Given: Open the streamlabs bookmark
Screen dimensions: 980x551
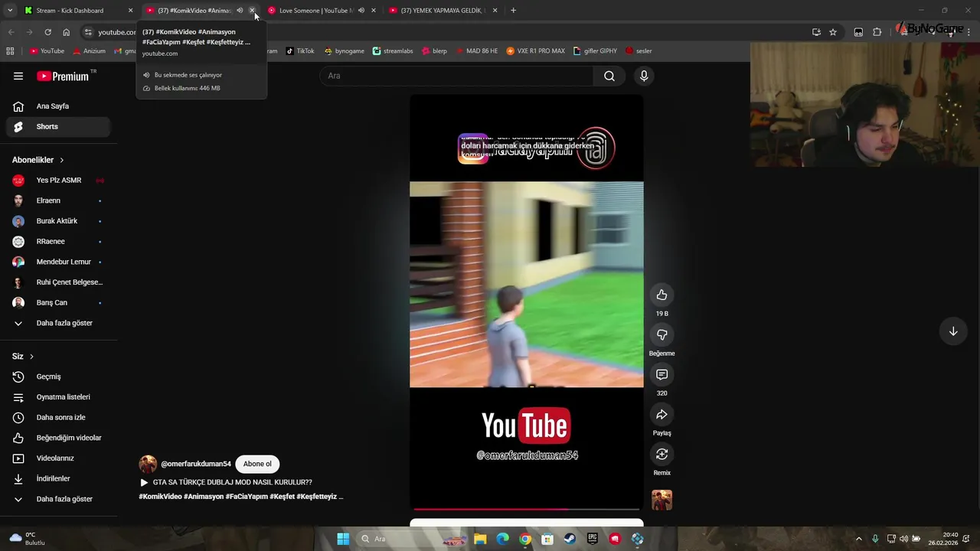Looking at the screenshot, I should coord(393,51).
